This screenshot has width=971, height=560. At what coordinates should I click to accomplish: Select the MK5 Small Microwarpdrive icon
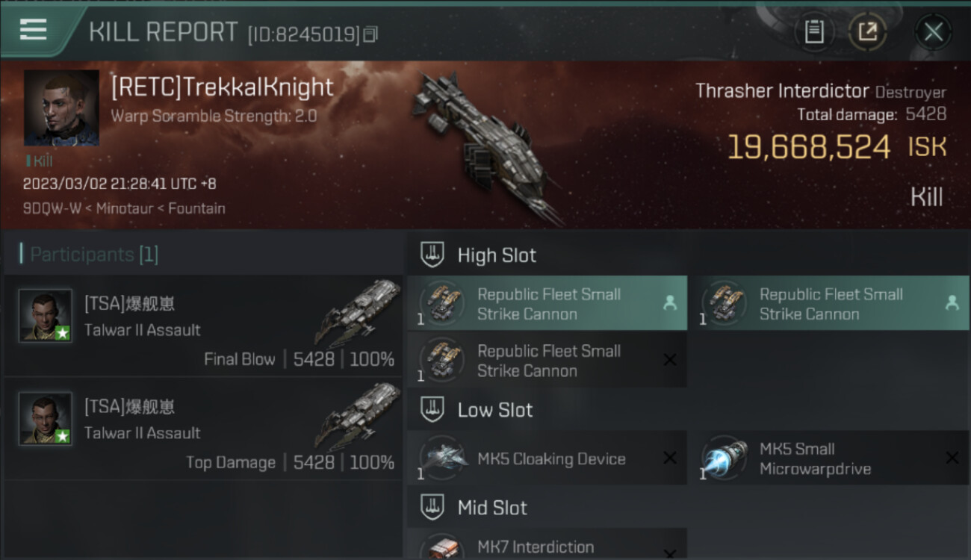(725, 458)
